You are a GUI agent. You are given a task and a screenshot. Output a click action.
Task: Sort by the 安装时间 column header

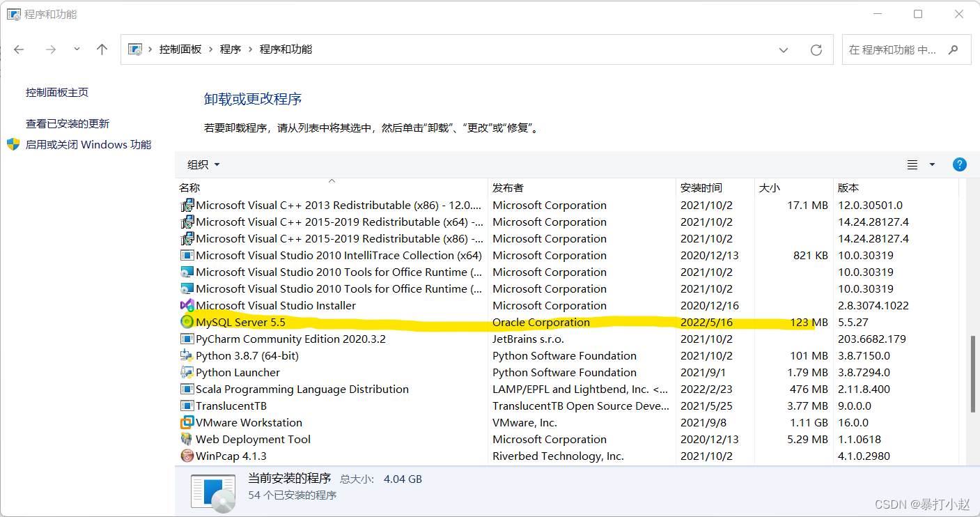[701, 188]
